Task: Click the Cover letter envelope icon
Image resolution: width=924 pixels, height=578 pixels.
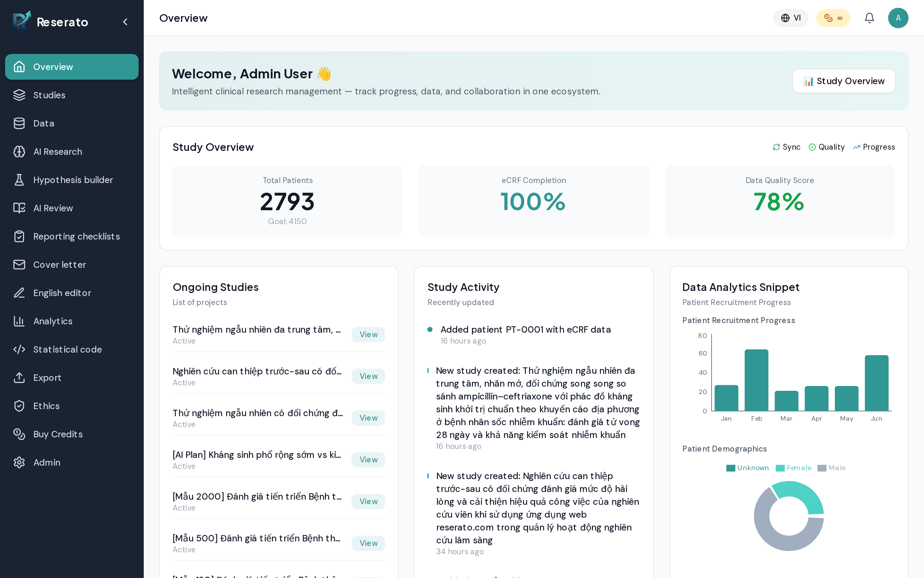Action: [19, 265]
